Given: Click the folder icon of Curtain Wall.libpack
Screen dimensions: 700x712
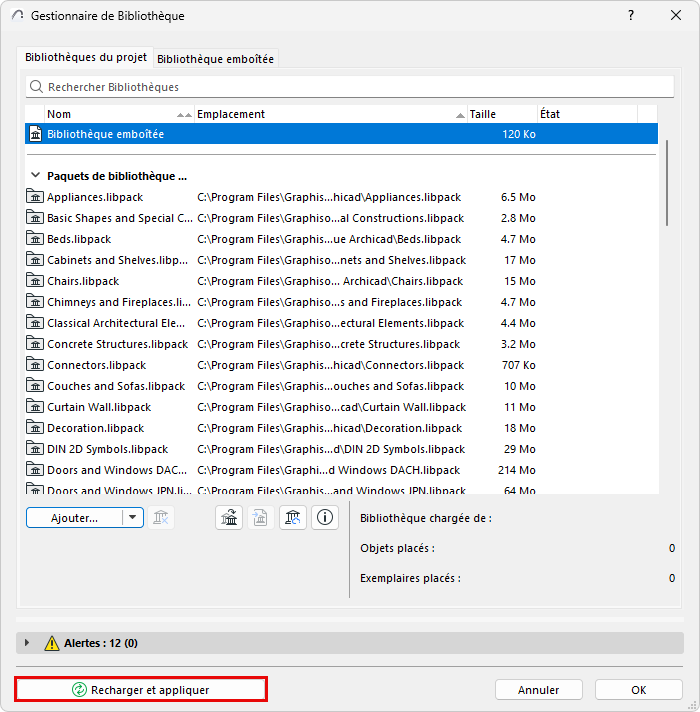Looking at the screenshot, I should click(x=35, y=406).
